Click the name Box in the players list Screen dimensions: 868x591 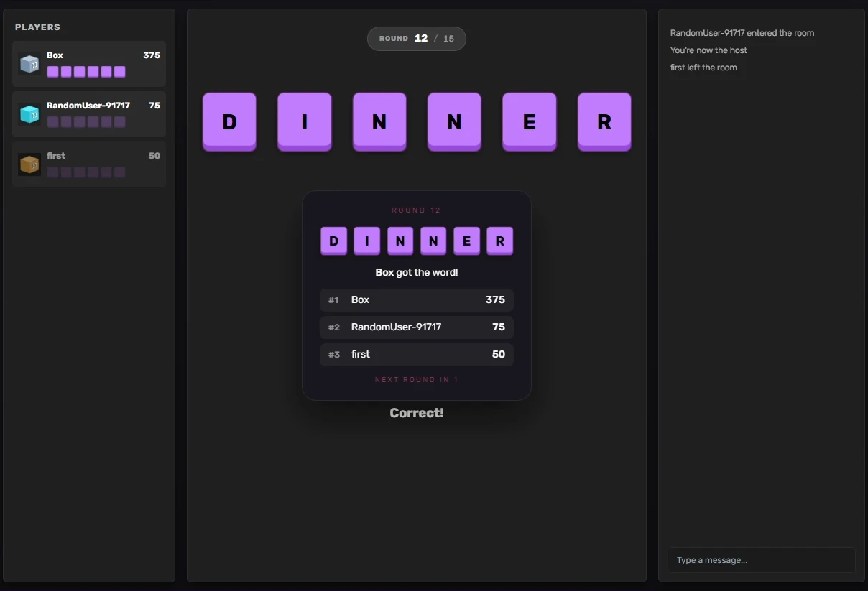[55, 55]
